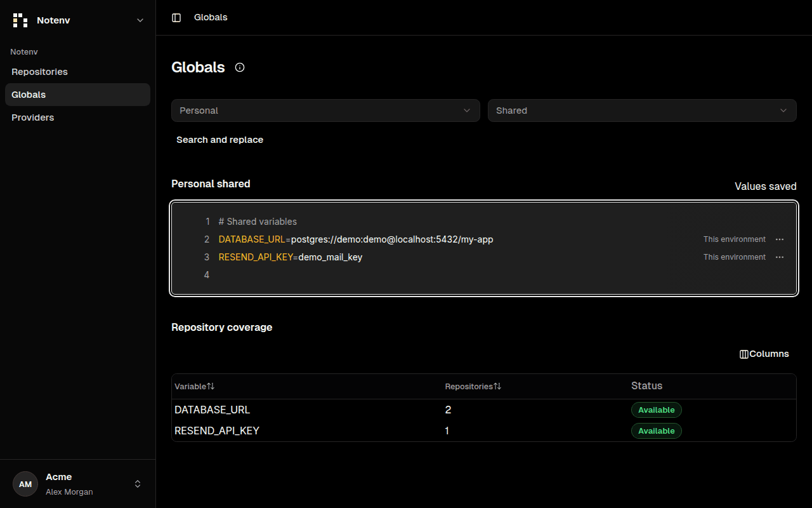Click the Available badge for DATABASE_URL

(656, 410)
